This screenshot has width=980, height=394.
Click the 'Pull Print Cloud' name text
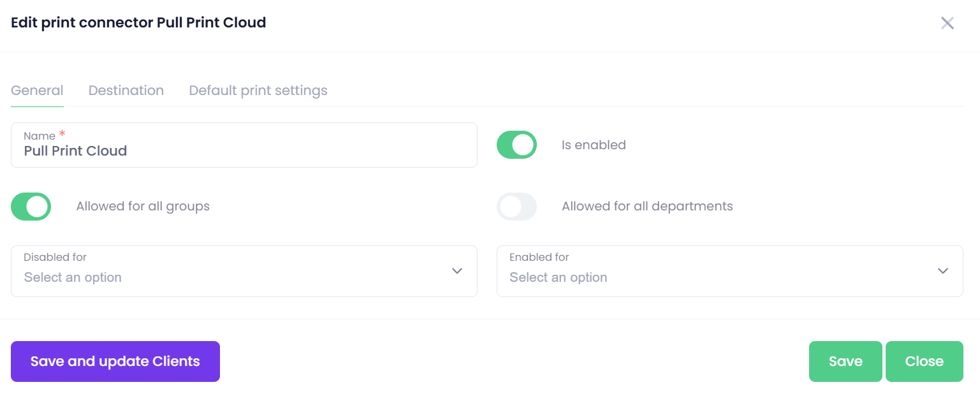coord(75,151)
